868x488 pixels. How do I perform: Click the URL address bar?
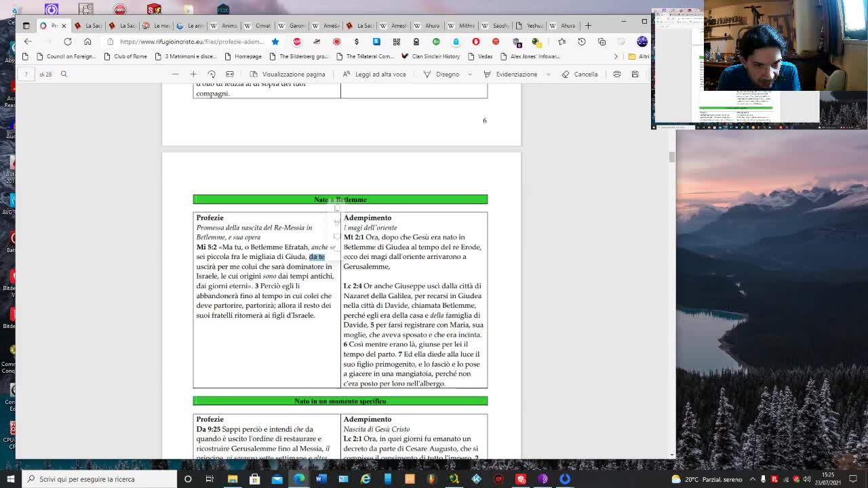[x=191, y=41]
